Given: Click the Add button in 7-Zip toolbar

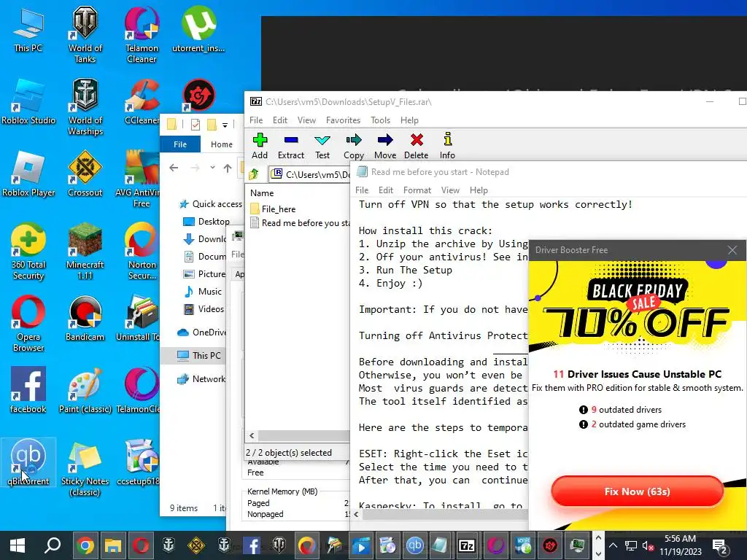Looking at the screenshot, I should [x=260, y=146].
